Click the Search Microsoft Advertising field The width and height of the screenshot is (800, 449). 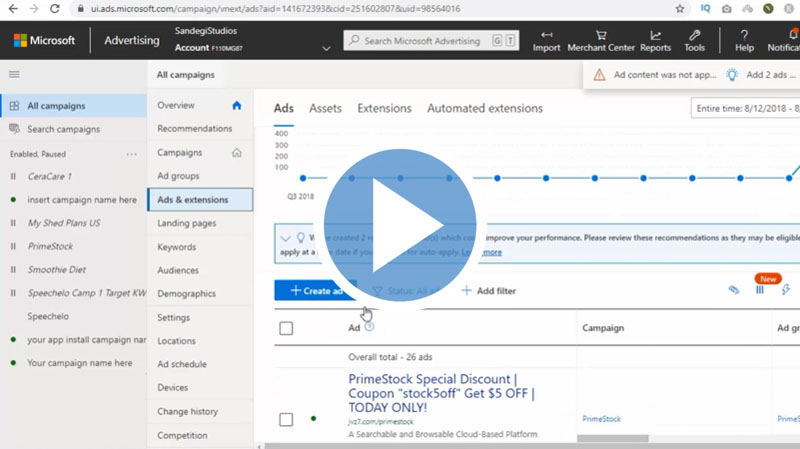coord(431,41)
